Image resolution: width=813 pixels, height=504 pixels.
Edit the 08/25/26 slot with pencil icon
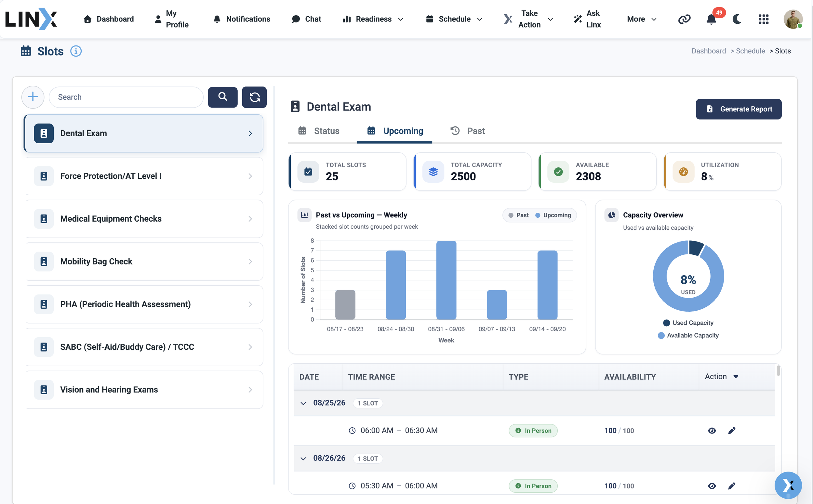pos(731,430)
